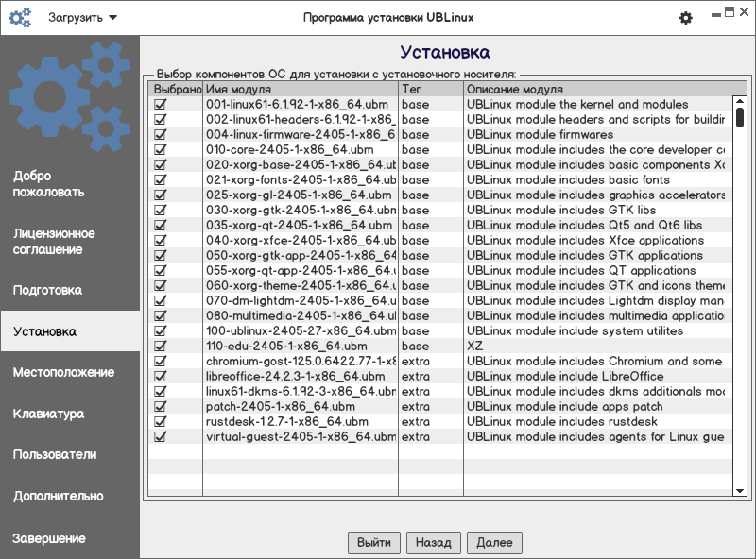Screen dimensions: 756x559
Task: Click the module list vertical scrollbar thumb
Action: (x=740, y=117)
